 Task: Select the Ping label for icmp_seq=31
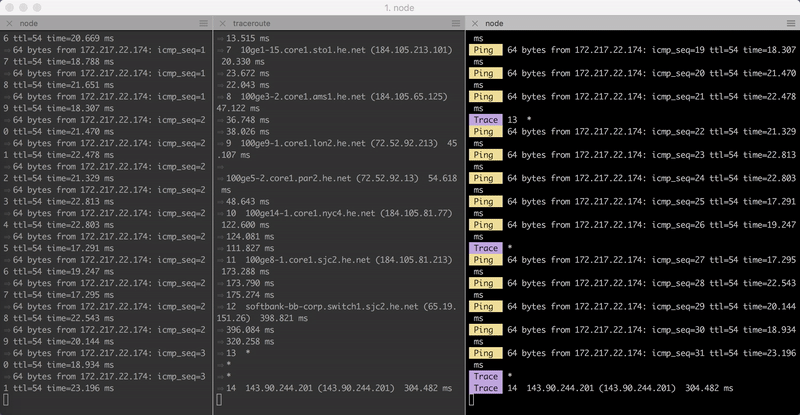(486, 353)
